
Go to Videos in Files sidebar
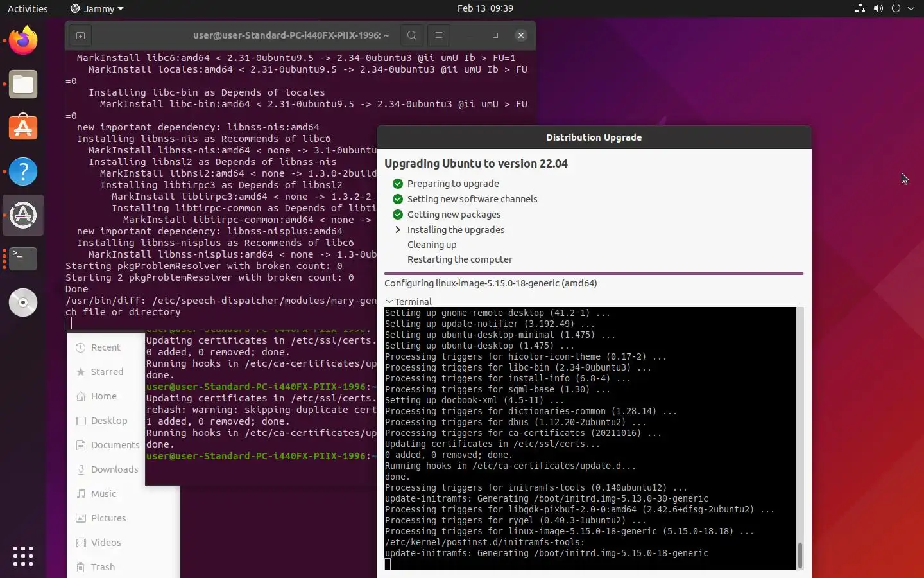pos(106,543)
